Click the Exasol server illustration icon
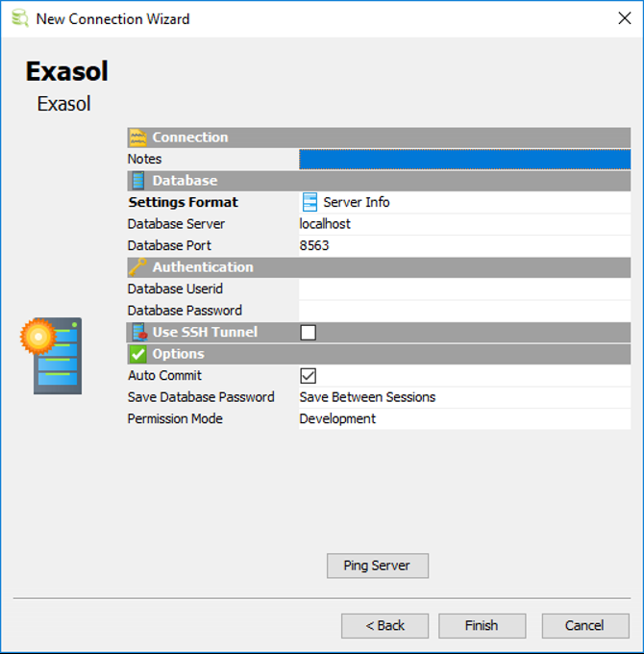Screen dimensions: 644x654 (51, 356)
